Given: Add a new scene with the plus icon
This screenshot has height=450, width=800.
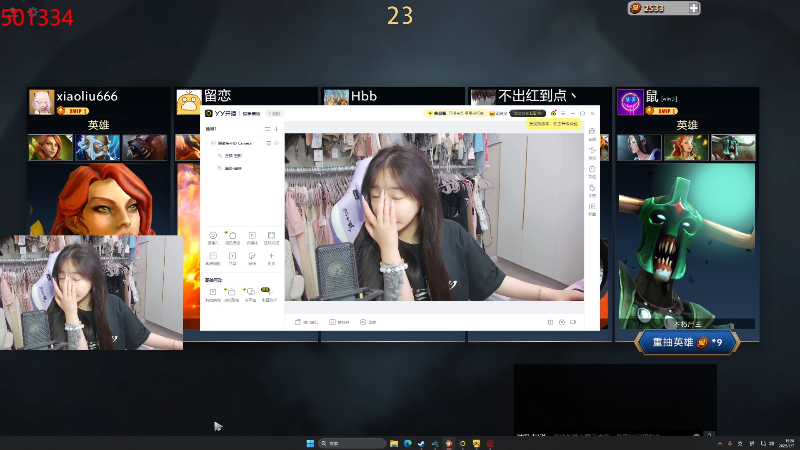Looking at the screenshot, I should point(277,129).
